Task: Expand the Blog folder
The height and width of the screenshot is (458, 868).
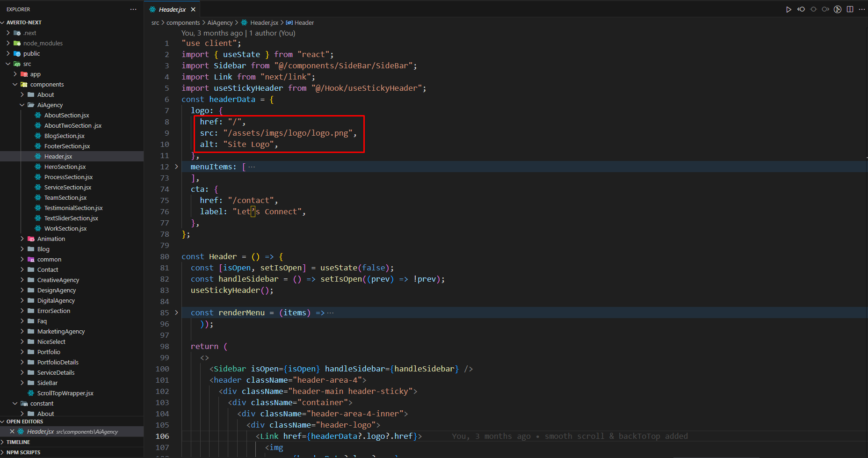Action: click(22, 249)
